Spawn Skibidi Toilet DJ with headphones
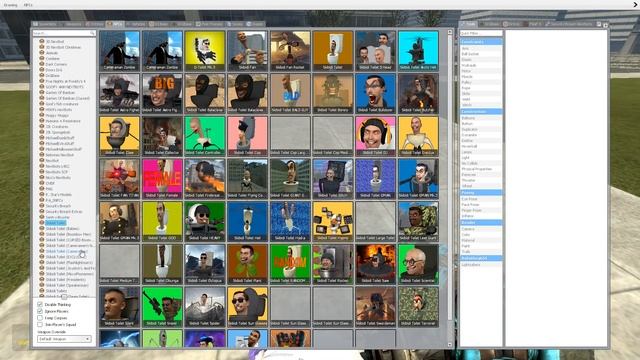 (376, 136)
